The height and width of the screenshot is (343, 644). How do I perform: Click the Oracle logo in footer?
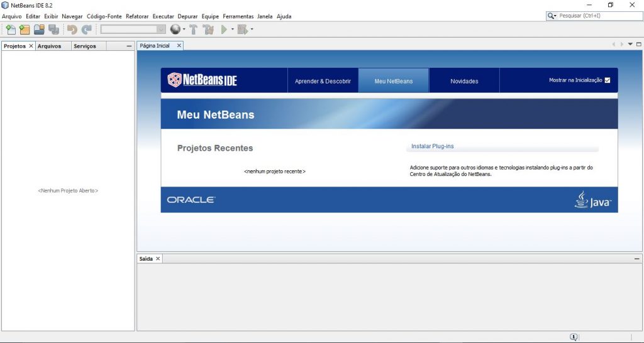coord(191,200)
